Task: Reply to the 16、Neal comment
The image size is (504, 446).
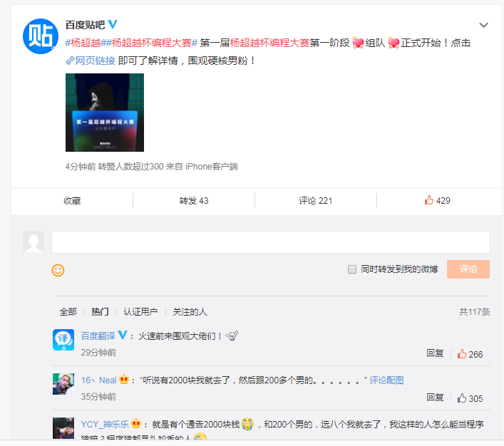Action: [x=435, y=398]
